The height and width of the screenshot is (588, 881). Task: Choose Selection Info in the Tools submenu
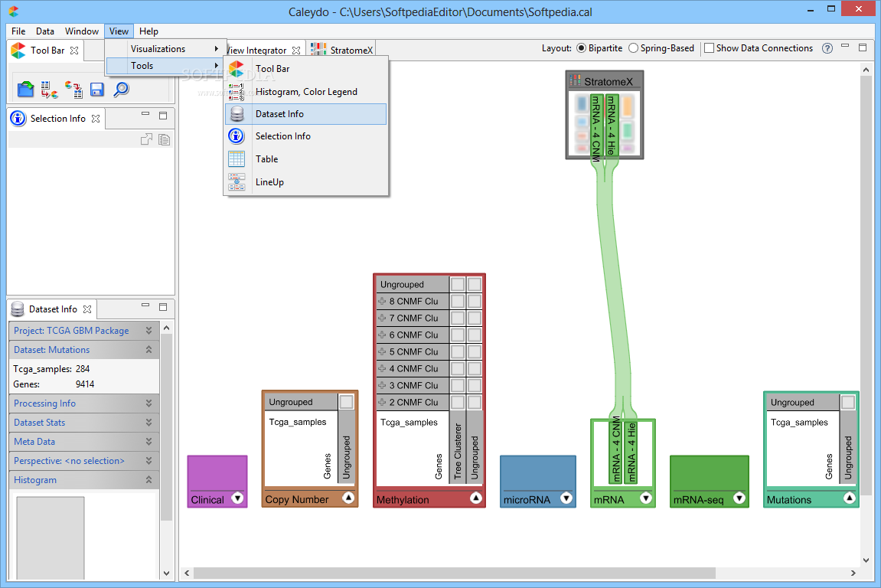(x=306, y=136)
